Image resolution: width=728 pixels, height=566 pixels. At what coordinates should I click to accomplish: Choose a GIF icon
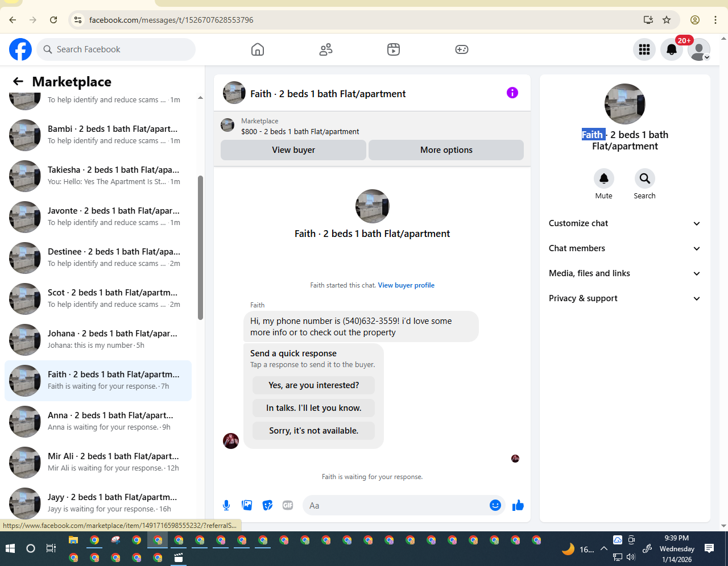click(x=288, y=505)
